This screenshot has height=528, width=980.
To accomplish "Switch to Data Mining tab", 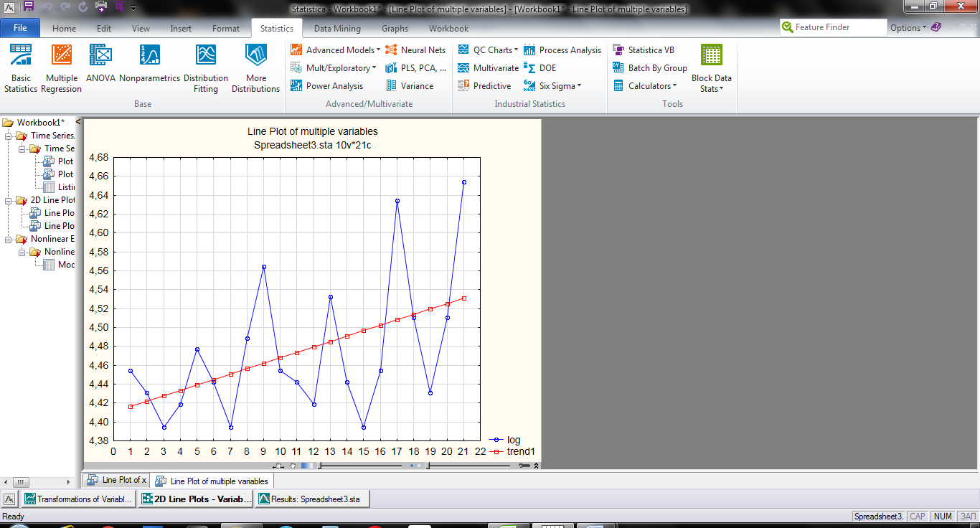I will pos(337,29).
